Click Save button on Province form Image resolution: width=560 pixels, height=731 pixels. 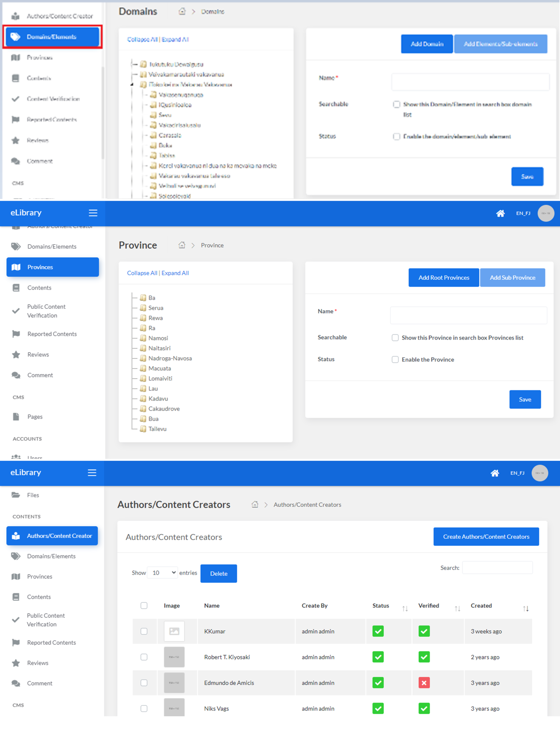[x=525, y=399]
